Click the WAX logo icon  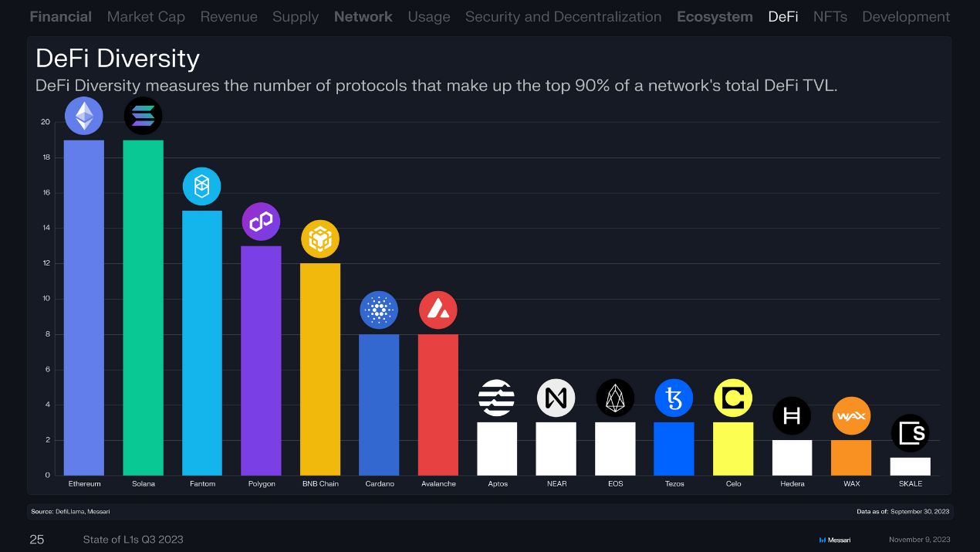[x=851, y=416]
